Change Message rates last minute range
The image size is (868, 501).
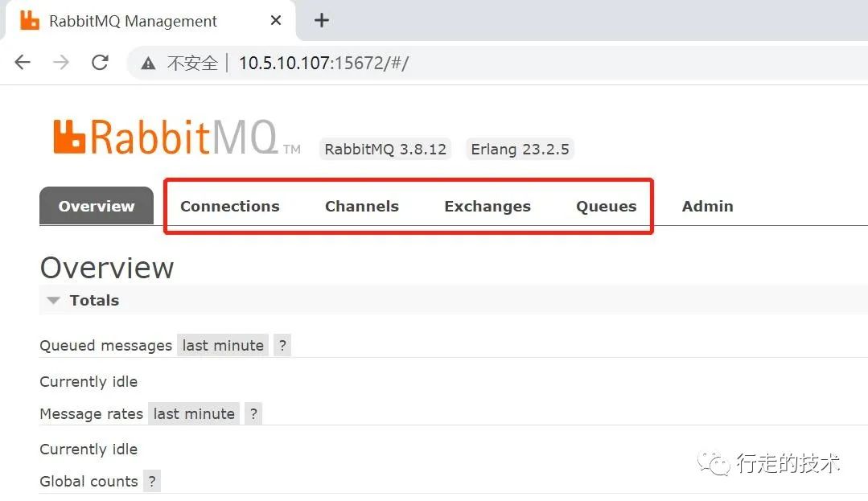(194, 414)
